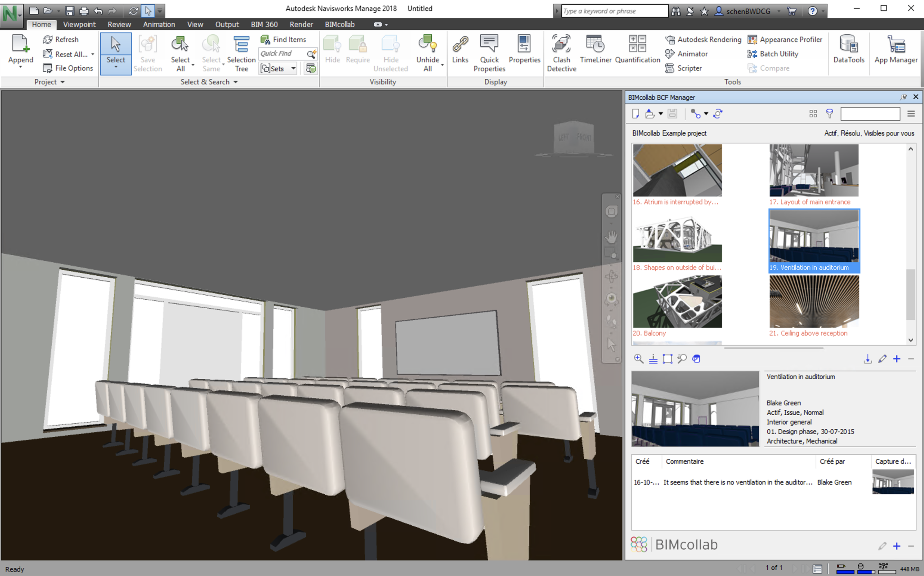
Task: Select issue 16. Atrium is interrupted by…
Action: coord(677,175)
